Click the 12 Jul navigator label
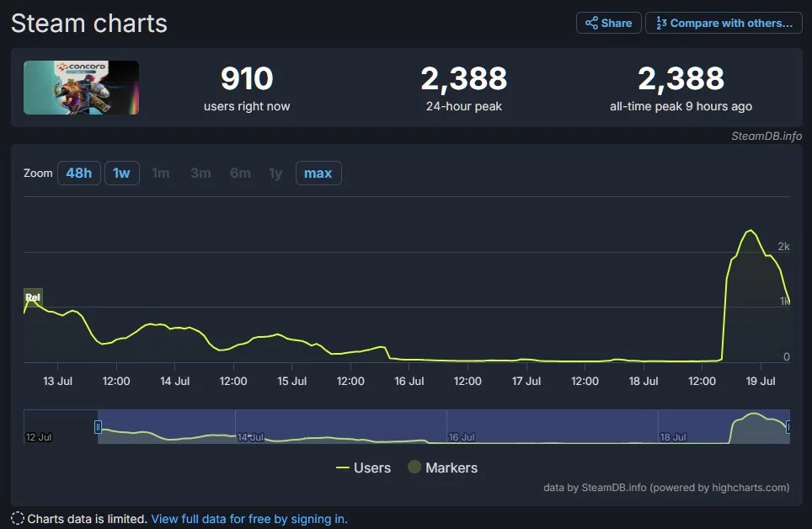The width and height of the screenshot is (812, 529). [x=38, y=437]
